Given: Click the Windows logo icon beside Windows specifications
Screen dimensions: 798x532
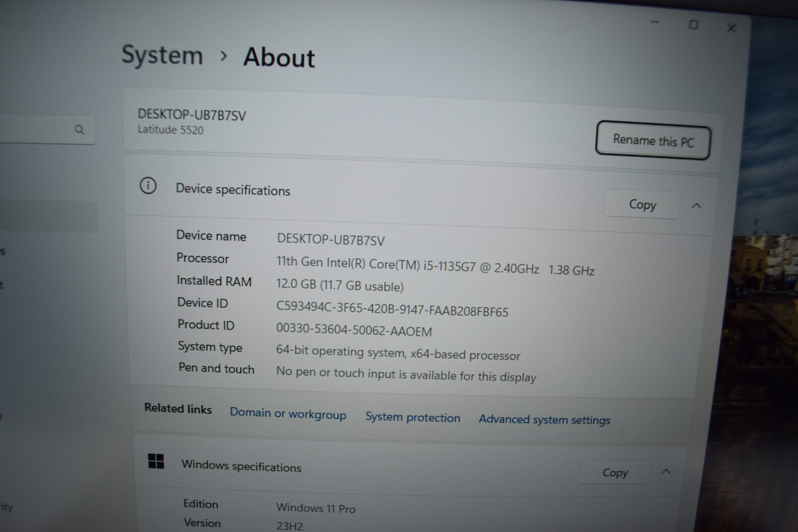Looking at the screenshot, I should [x=156, y=462].
